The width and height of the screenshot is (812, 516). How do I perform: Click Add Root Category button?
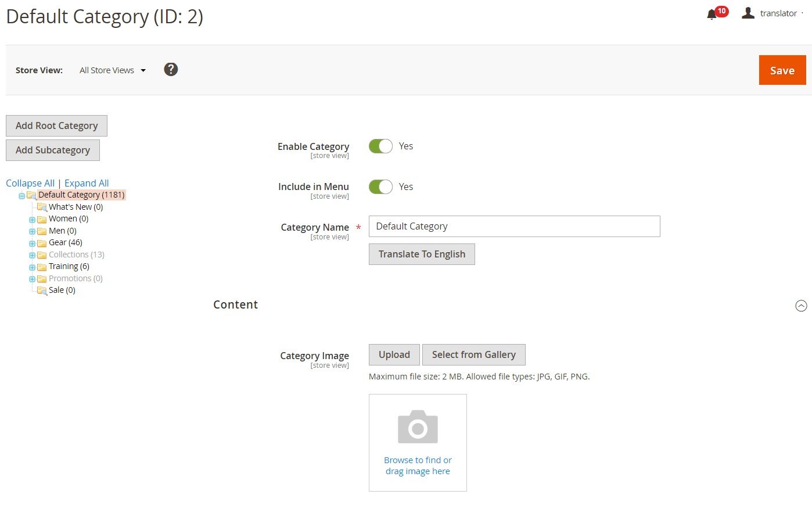pyautogui.click(x=57, y=126)
